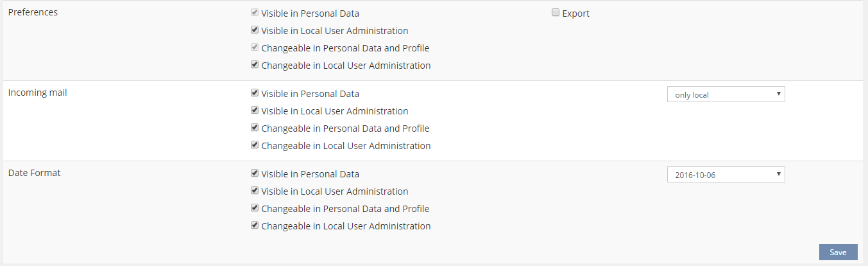Uncheck Date Format Visible in Personal Data
Screen dimensions: 868x266
tap(255, 173)
